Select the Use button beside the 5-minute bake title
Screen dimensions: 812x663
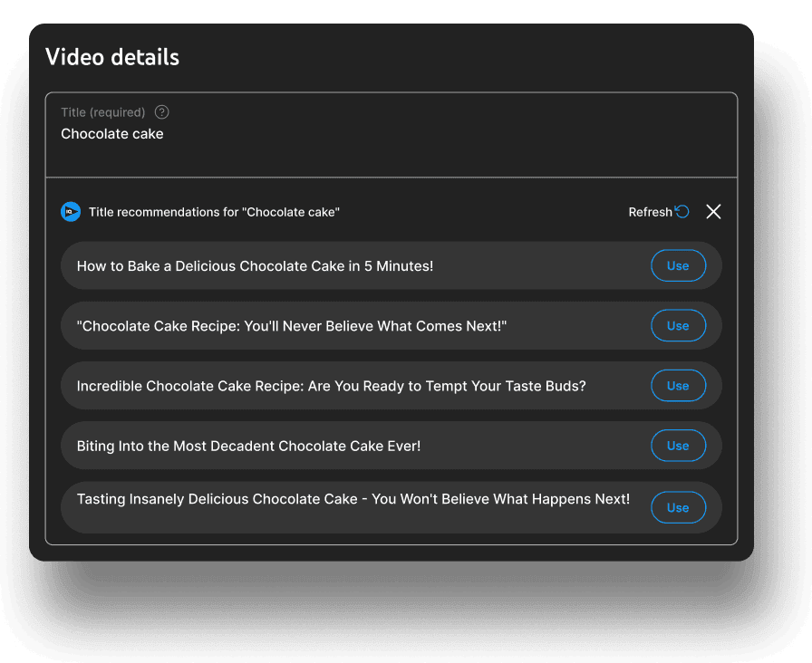tap(678, 265)
